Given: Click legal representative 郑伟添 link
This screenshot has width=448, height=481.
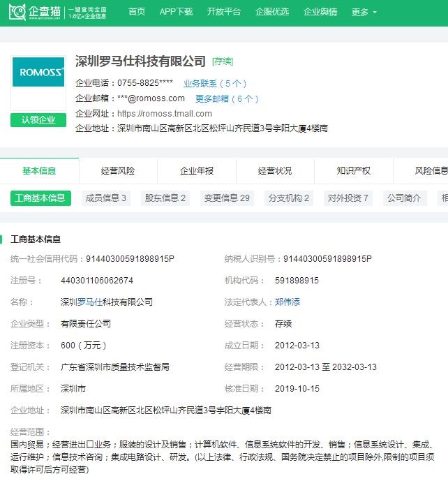Looking at the screenshot, I should pos(288,302).
